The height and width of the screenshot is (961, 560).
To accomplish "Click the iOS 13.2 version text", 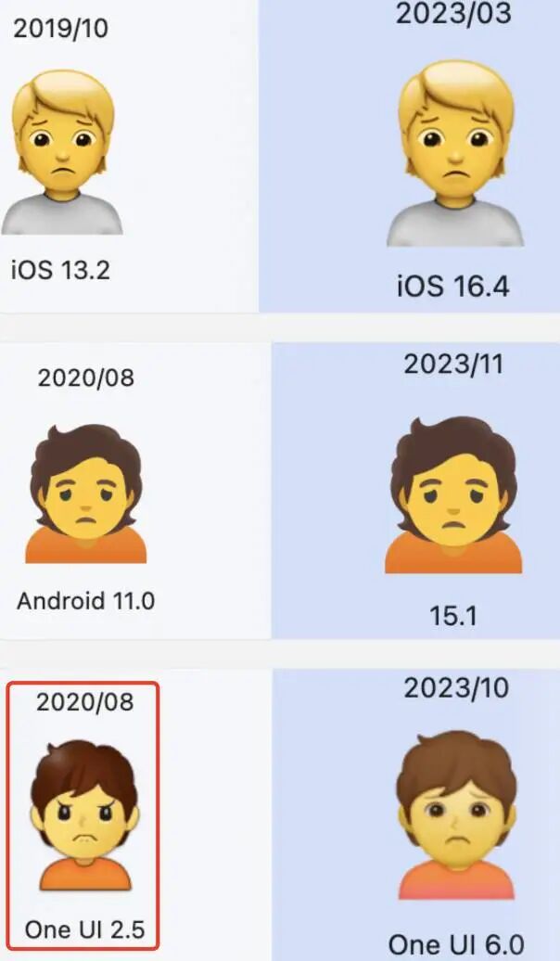I will (x=60, y=270).
